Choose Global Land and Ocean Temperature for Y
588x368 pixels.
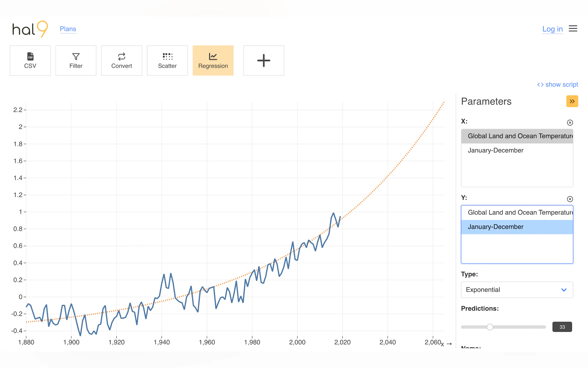tap(516, 212)
